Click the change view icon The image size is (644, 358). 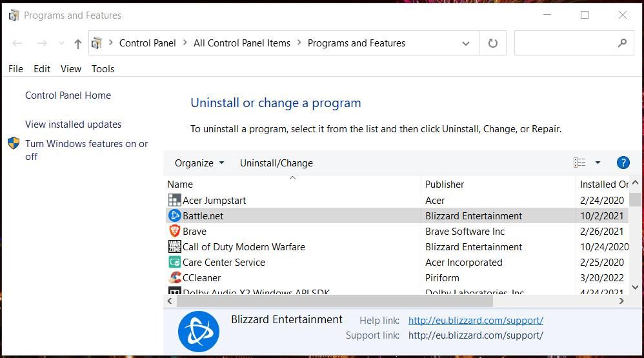click(x=579, y=163)
